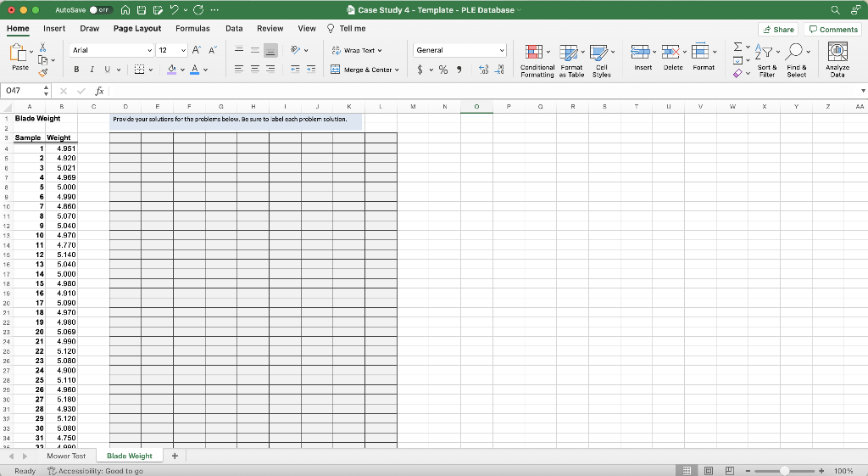Add a new sheet with plus button

coord(175,456)
